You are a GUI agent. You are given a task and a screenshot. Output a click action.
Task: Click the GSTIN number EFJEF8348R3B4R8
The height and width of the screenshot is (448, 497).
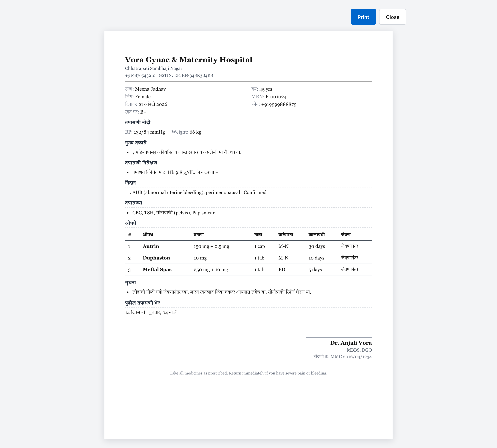pyautogui.click(x=193, y=76)
